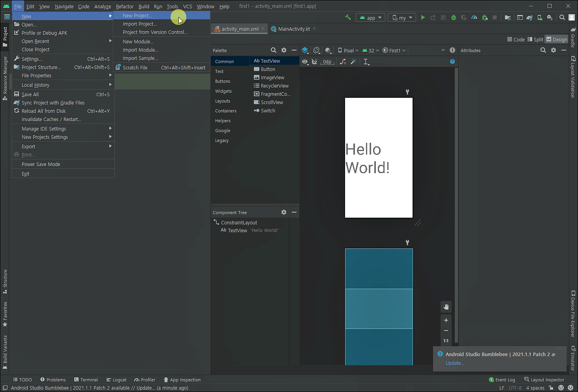Toggle the Gradle tool window
The height and width of the screenshot is (392, 578).
click(573, 37)
